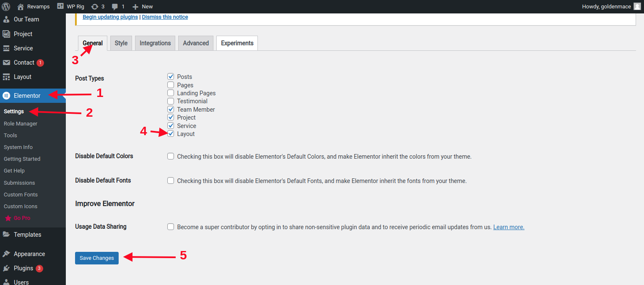
Task: Open Tools in Elementor submenu
Action: point(10,136)
